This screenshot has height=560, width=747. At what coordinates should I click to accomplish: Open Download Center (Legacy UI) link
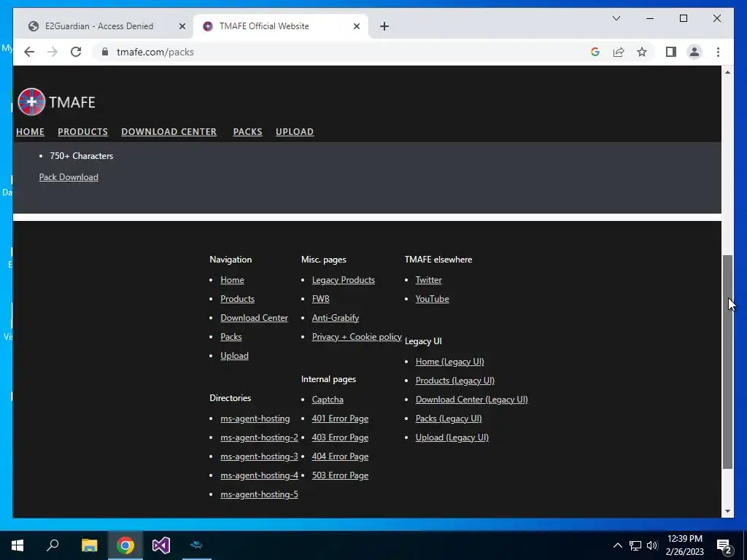pos(472,400)
